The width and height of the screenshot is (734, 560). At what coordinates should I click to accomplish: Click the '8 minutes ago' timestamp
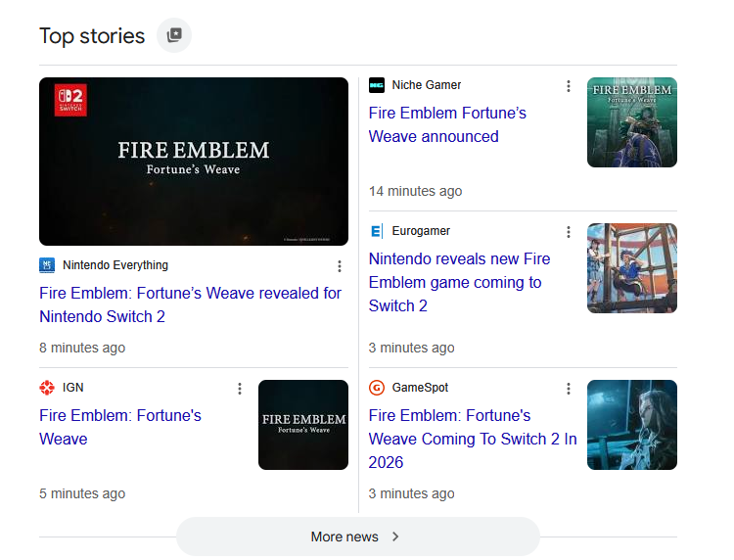pos(82,348)
